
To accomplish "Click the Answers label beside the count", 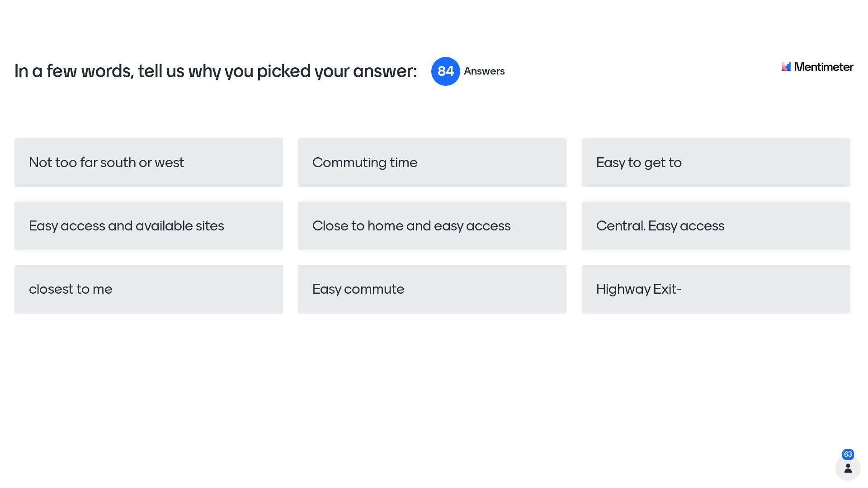I will tap(484, 71).
